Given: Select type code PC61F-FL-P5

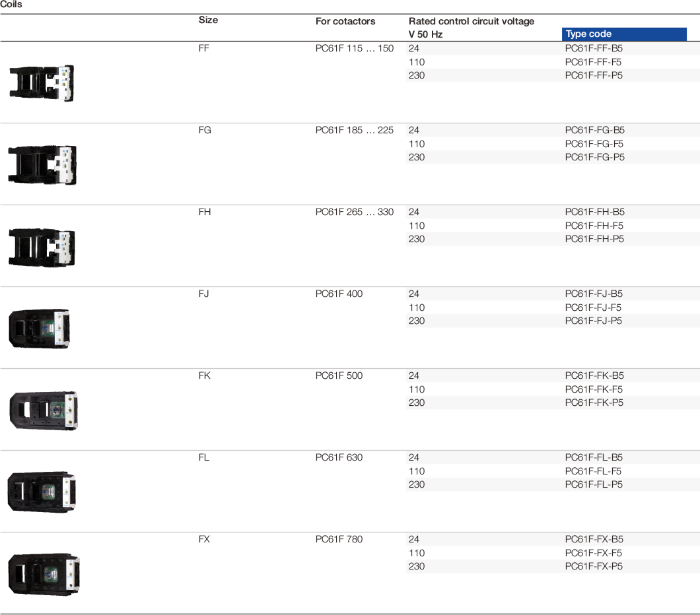Looking at the screenshot, I should 594,484.
